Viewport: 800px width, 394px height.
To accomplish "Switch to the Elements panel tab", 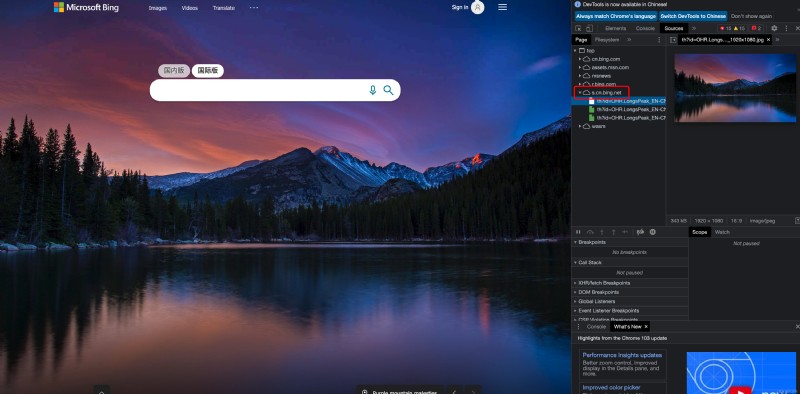I will click(x=615, y=29).
